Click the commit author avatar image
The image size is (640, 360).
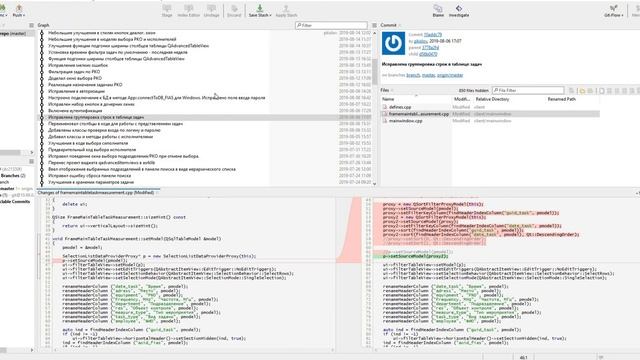(x=393, y=43)
